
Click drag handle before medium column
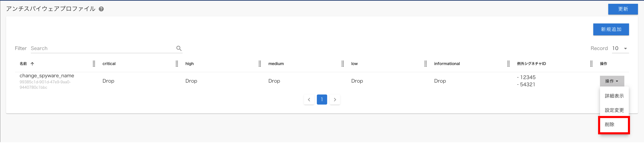coord(260,64)
